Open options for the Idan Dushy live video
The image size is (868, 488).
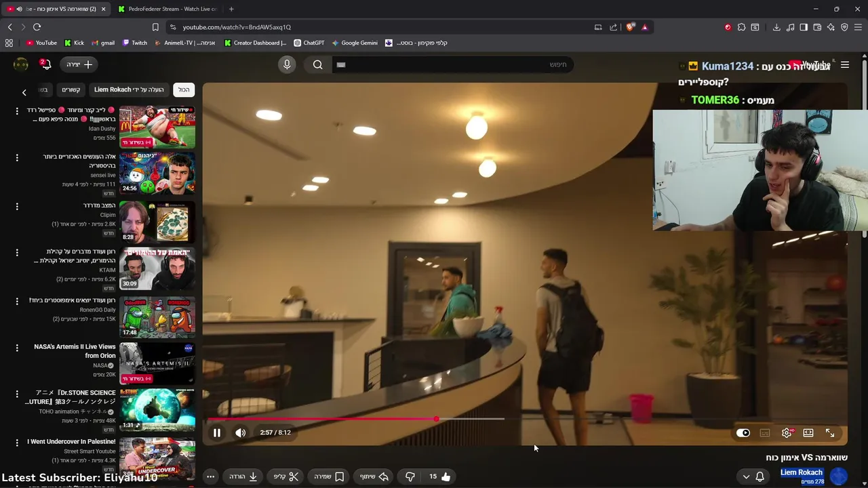pyautogui.click(x=17, y=110)
